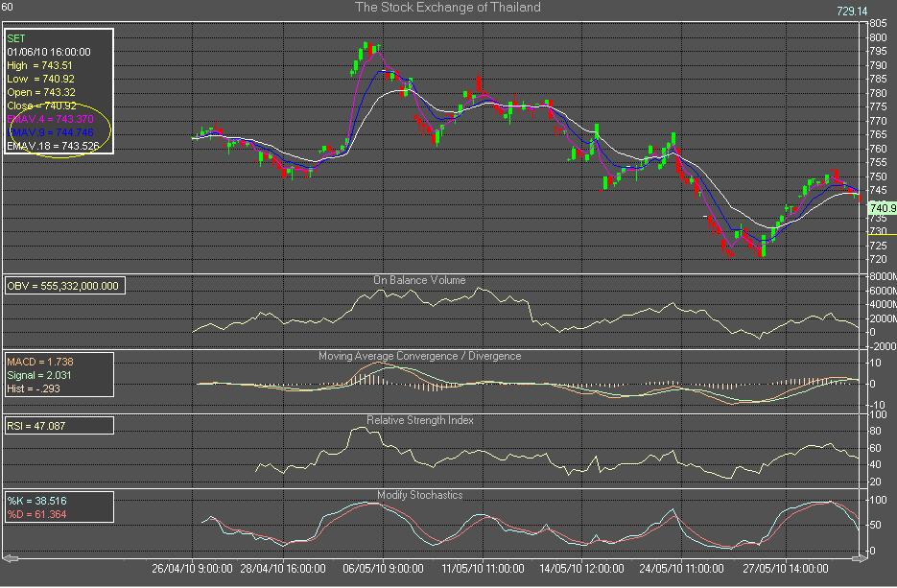Click the chart title The Stock Exchange of Thailand
Screen dimensions: 897x588
click(447, 8)
